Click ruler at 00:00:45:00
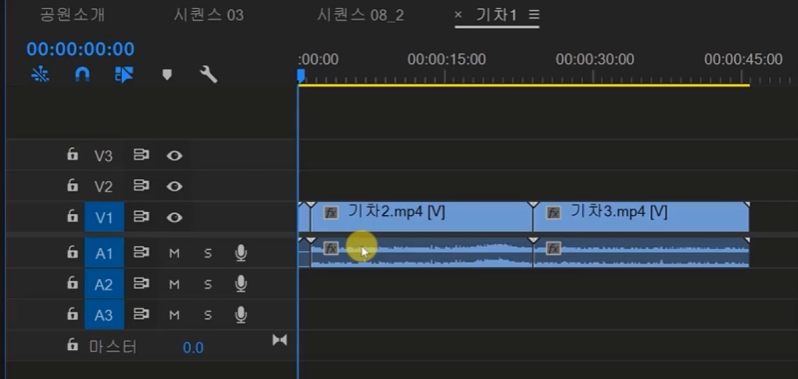 click(x=743, y=60)
